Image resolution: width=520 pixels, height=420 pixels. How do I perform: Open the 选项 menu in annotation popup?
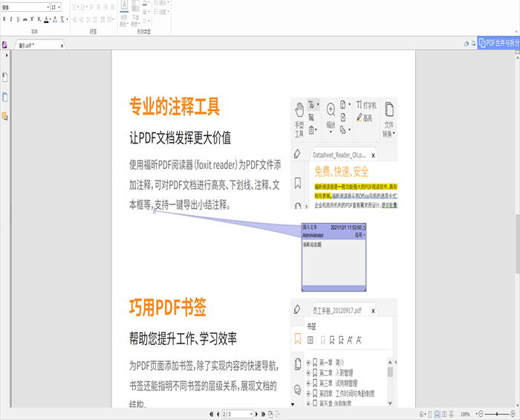[360, 235]
